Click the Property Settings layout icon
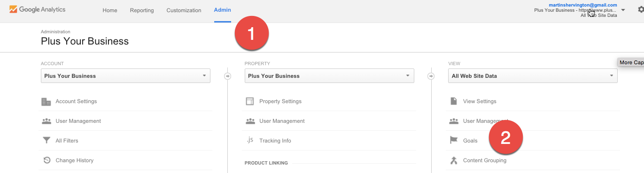The width and height of the screenshot is (644, 173). 250,101
